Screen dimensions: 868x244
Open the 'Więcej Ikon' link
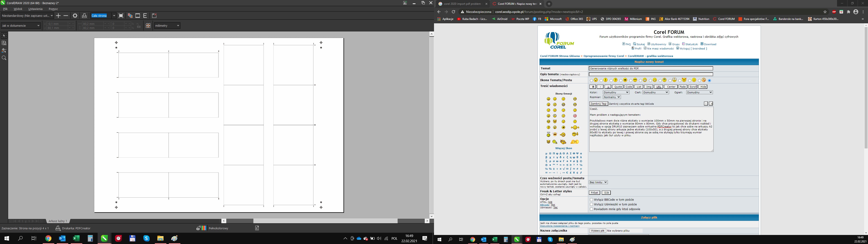coord(563,148)
